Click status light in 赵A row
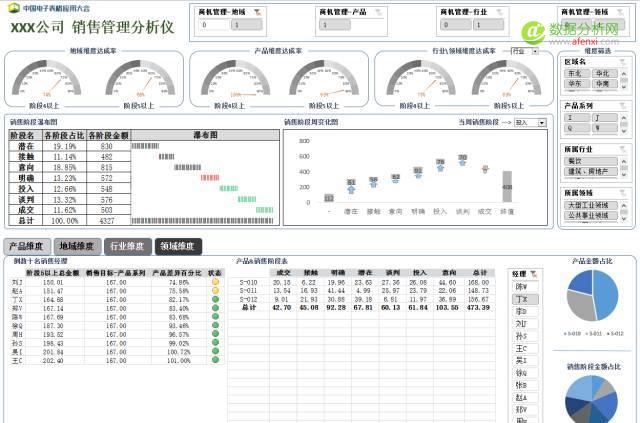Viewport: 640px width, 423px height. tap(215, 290)
